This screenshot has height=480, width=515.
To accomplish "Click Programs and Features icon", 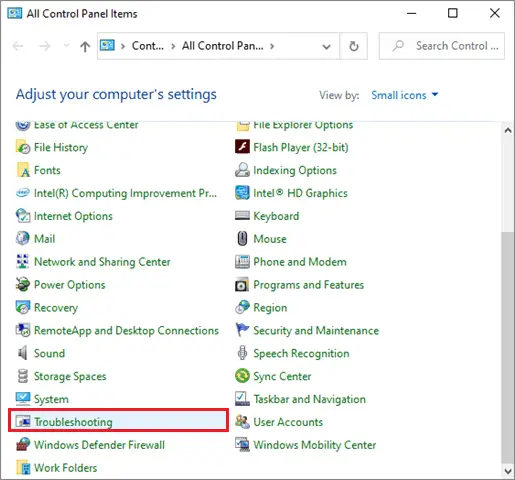I will point(242,285).
